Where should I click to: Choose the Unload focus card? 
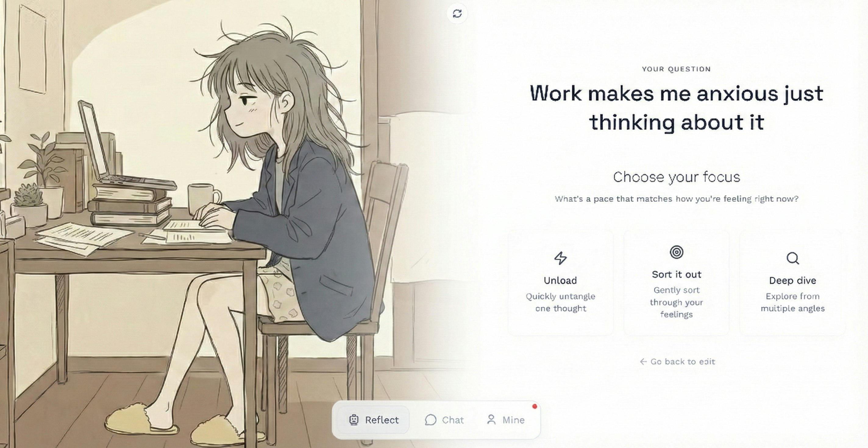(x=561, y=283)
